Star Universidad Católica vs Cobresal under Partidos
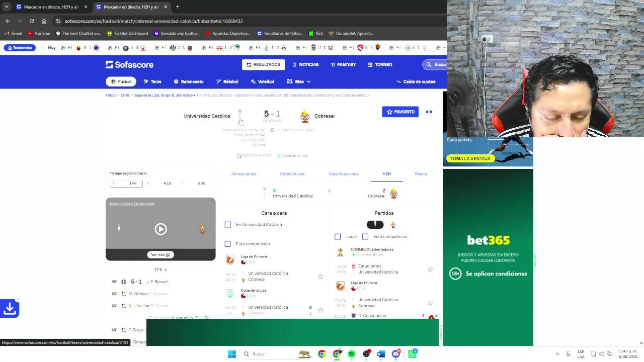This screenshot has height=362, width=644. coord(430,303)
